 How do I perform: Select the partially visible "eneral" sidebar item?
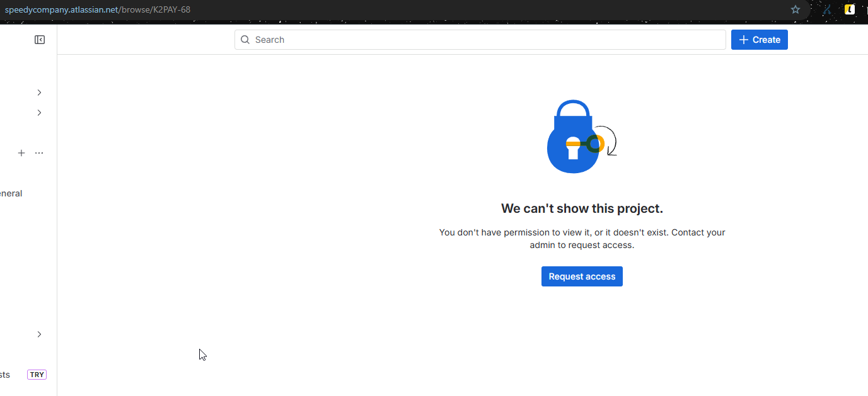[11, 193]
